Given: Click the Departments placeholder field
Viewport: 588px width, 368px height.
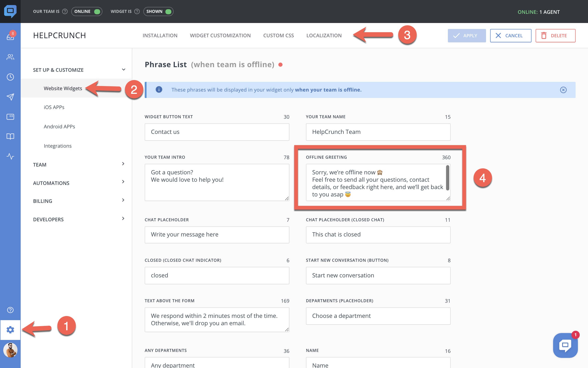Looking at the screenshot, I should click(378, 316).
